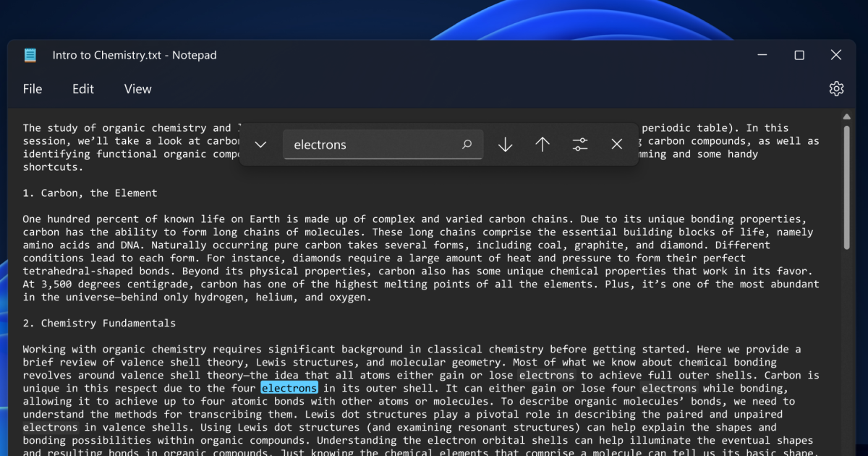The width and height of the screenshot is (868, 456).
Task: Open the View menu
Action: [x=137, y=88]
